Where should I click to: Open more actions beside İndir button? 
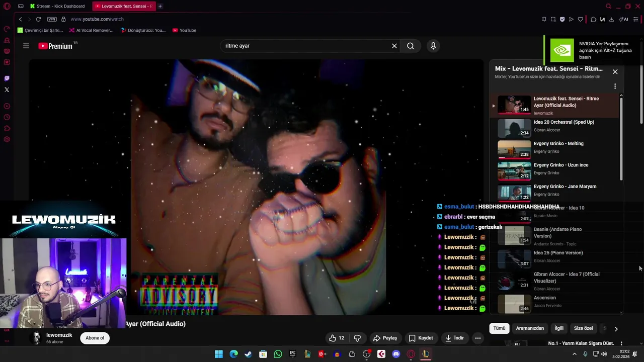[478, 338]
